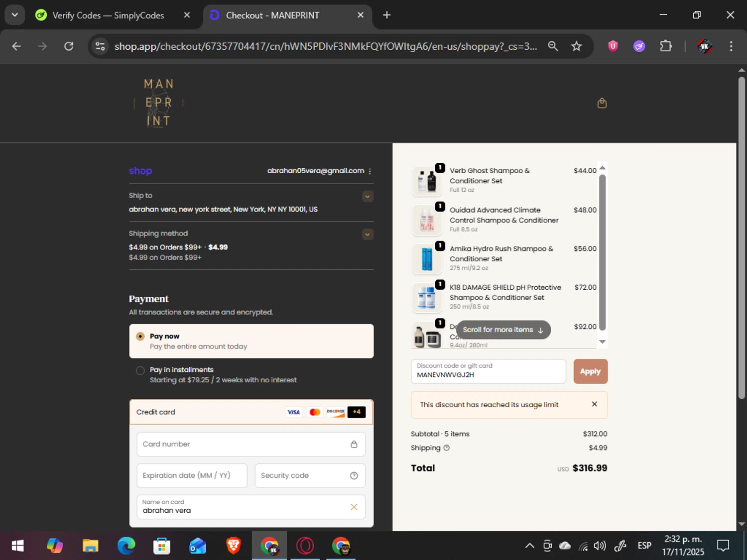Apply the discount code
747x560 pixels.
click(590, 371)
